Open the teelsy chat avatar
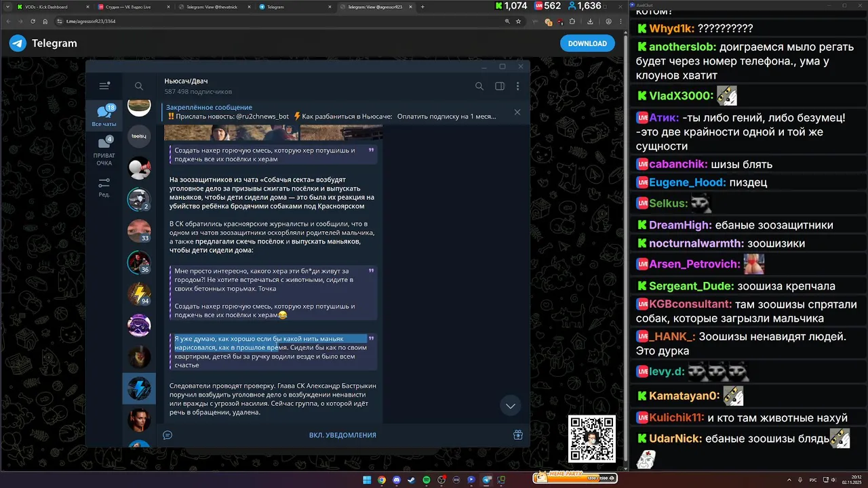 [x=139, y=136]
